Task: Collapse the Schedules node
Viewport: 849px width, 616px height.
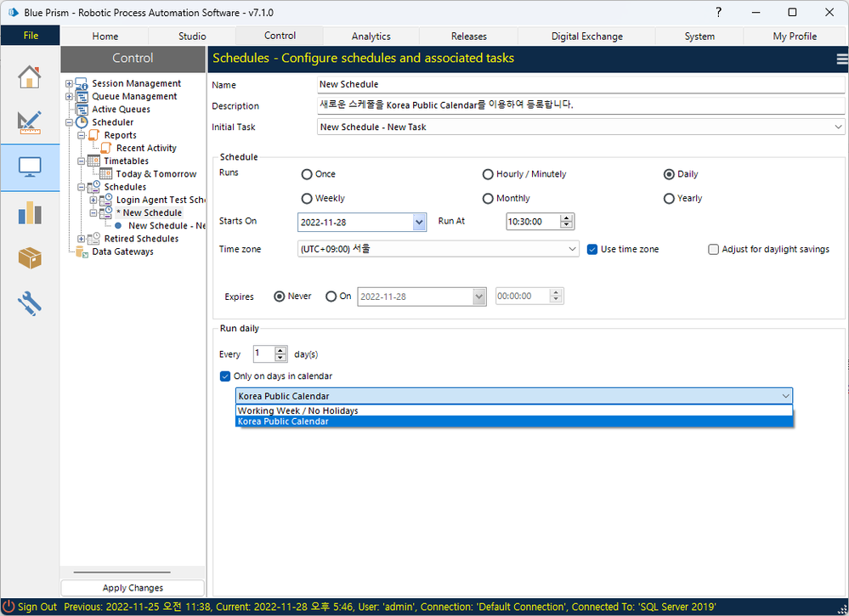Action: click(82, 187)
